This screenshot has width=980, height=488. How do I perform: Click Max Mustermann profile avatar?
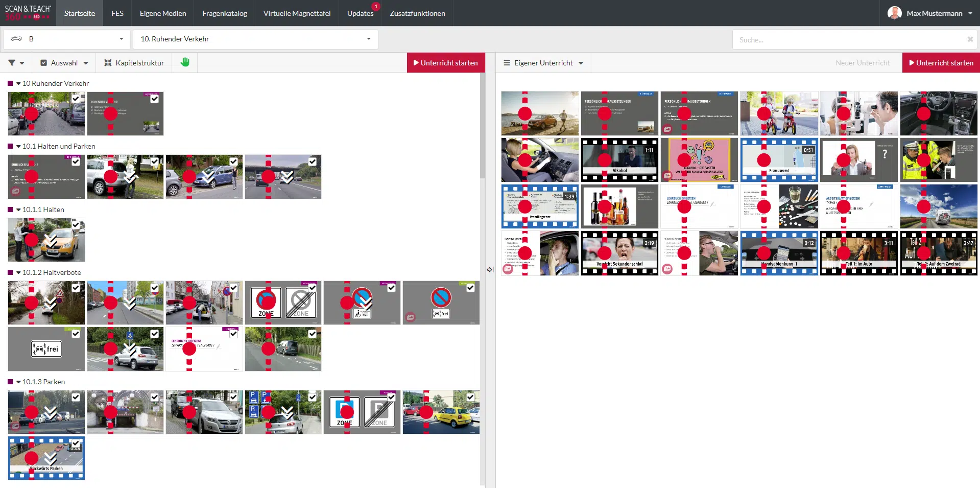tap(894, 13)
